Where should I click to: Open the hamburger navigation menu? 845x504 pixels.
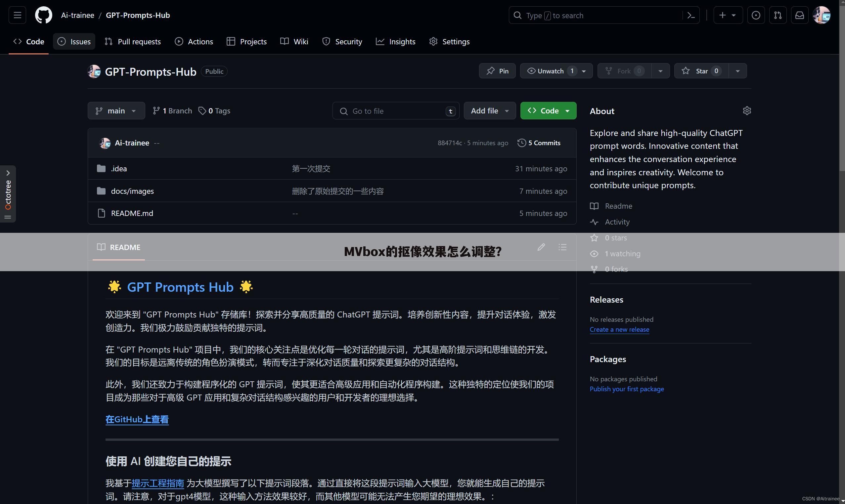tap(17, 15)
